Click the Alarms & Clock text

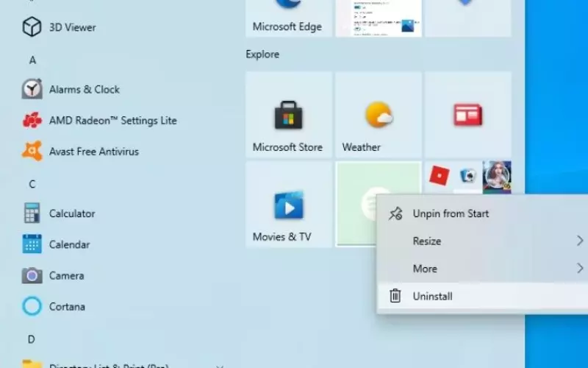coord(85,89)
